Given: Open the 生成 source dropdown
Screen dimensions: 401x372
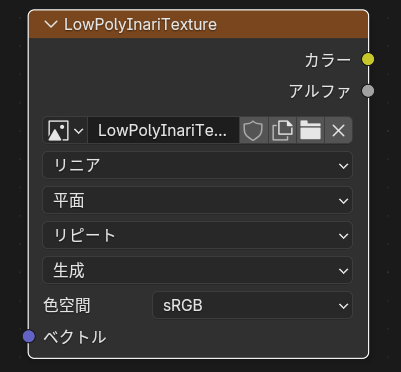Looking at the screenshot, I should point(197,270).
